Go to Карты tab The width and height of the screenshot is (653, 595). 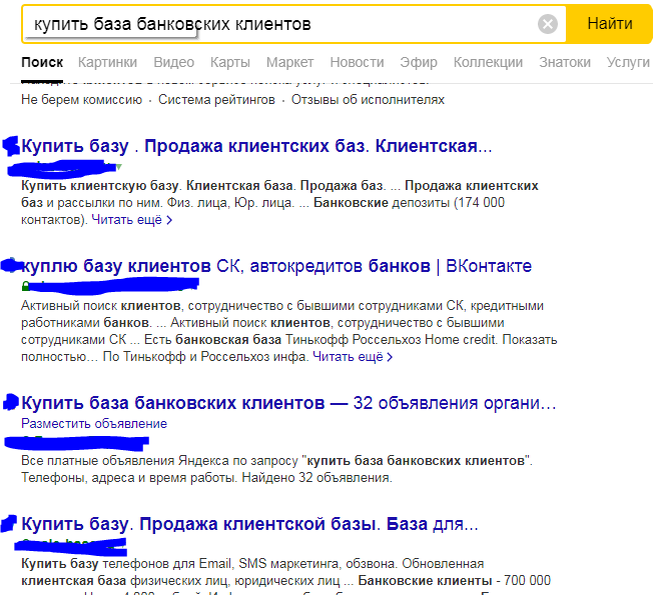[x=230, y=62]
